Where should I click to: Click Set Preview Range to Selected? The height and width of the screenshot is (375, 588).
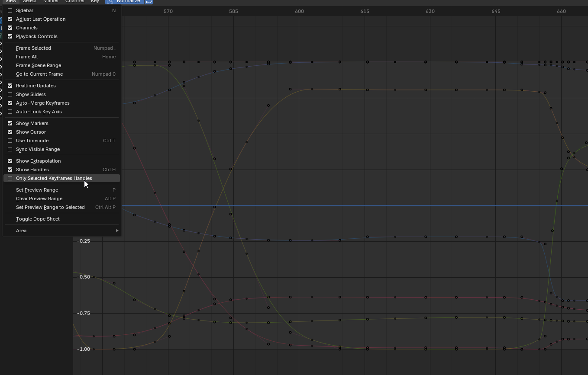tap(61, 207)
